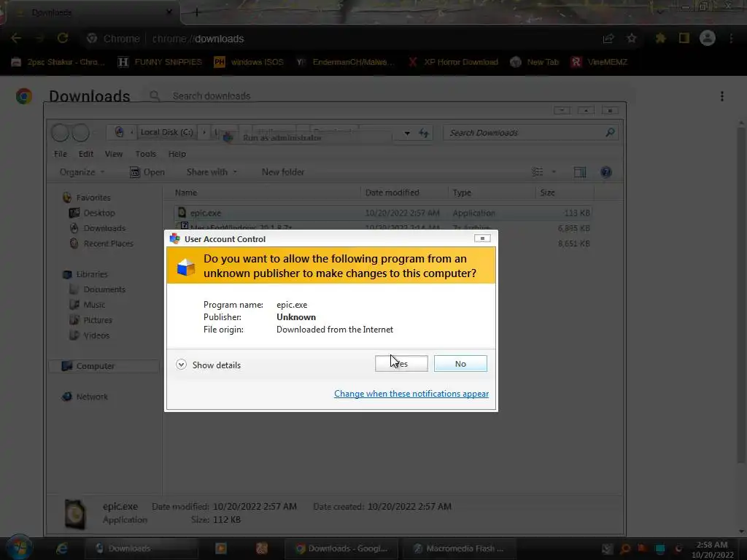Switch to Downloads - Google Chrome taskbar button
747x560 pixels.
(341, 548)
